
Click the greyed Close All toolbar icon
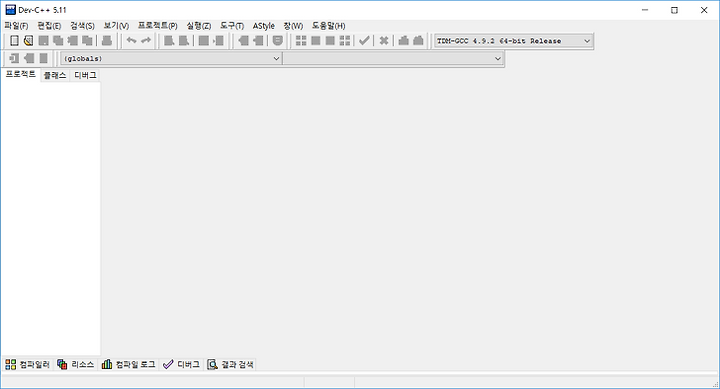(x=87, y=41)
